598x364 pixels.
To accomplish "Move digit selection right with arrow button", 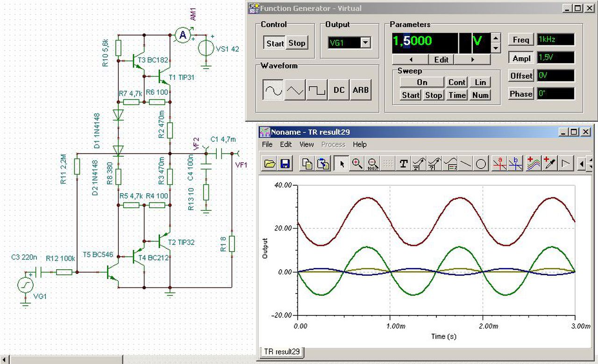I will click(472, 59).
